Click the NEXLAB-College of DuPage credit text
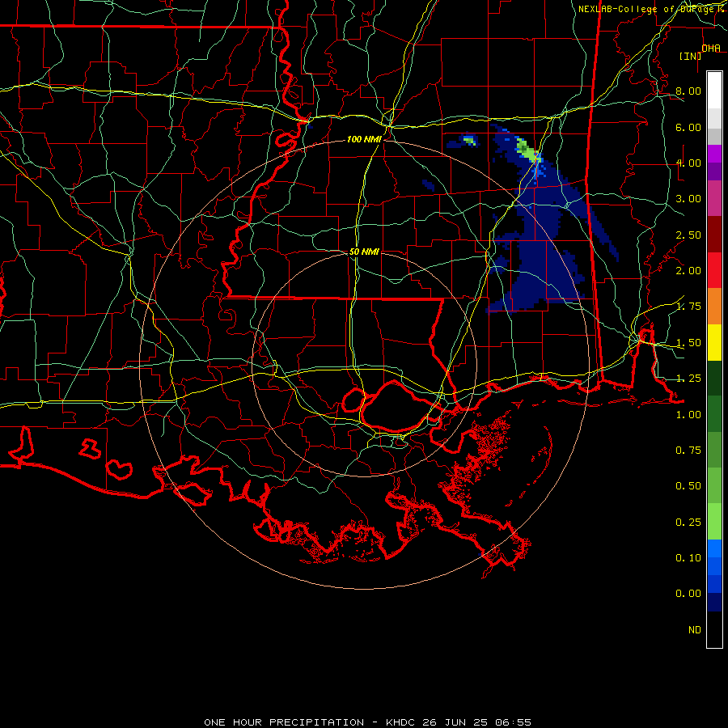Screen dimensions: 728x728 click(x=647, y=9)
